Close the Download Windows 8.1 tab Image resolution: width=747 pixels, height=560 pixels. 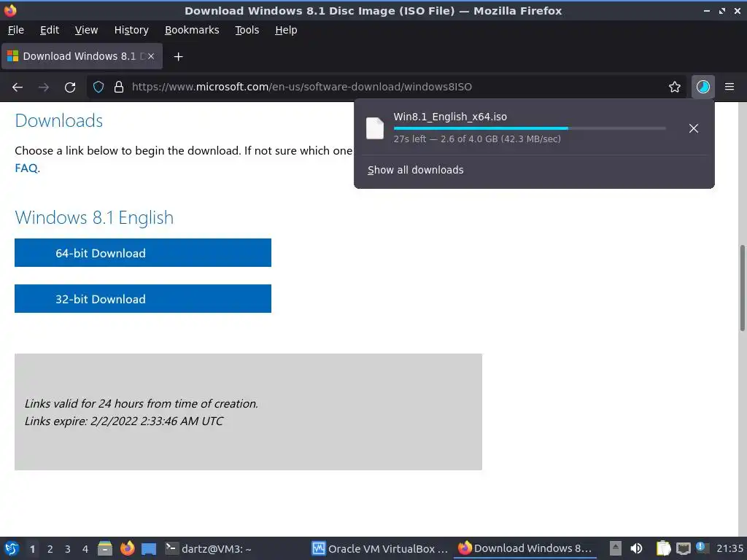[x=151, y=56]
